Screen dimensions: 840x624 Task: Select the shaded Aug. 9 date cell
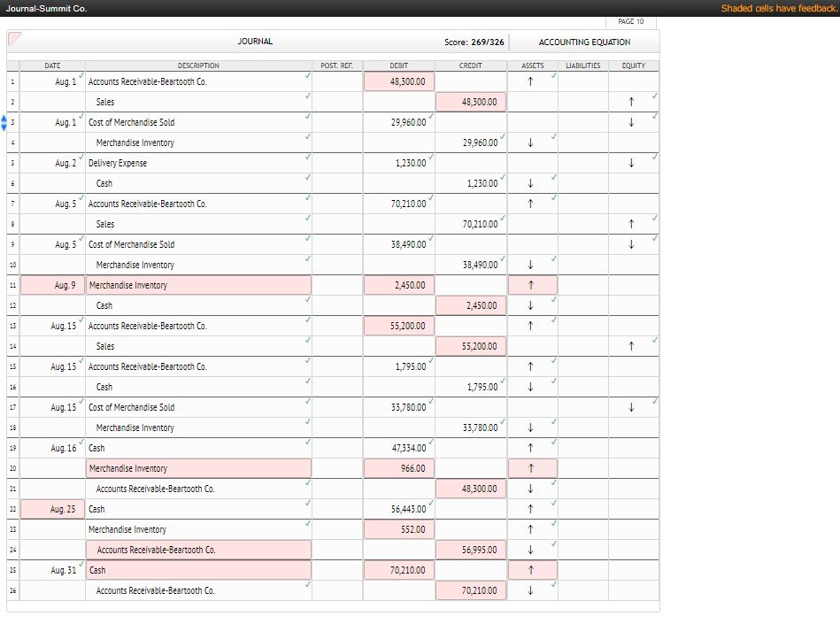click(x=52, y=285)
